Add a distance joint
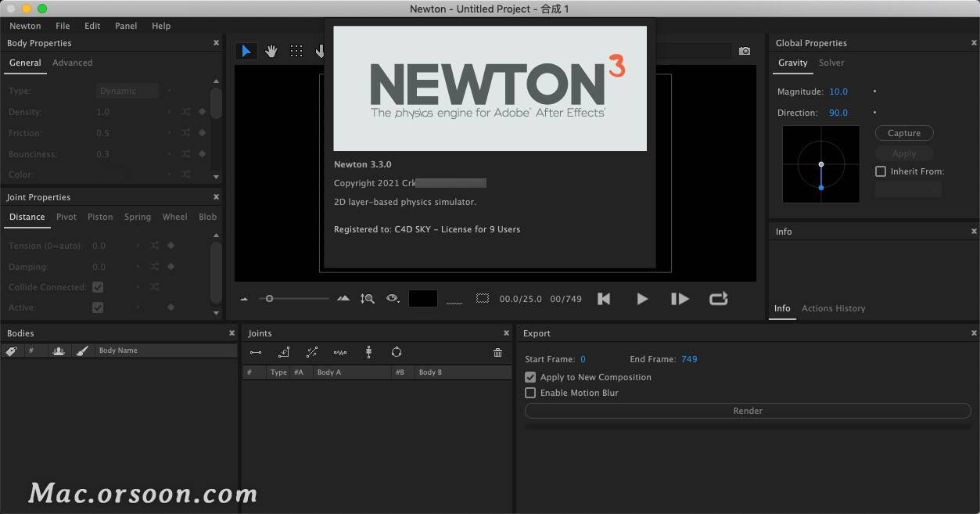Viewport: 980px width, 514px height. 256,353
